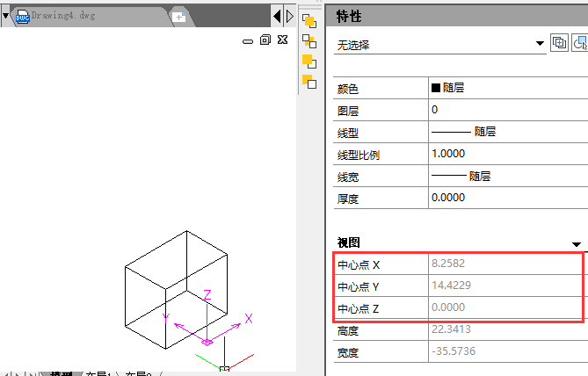Viewport: 588px width, 376px height.
Task: Open the 无选择 selection dropdown
Action: coord(540,43)
